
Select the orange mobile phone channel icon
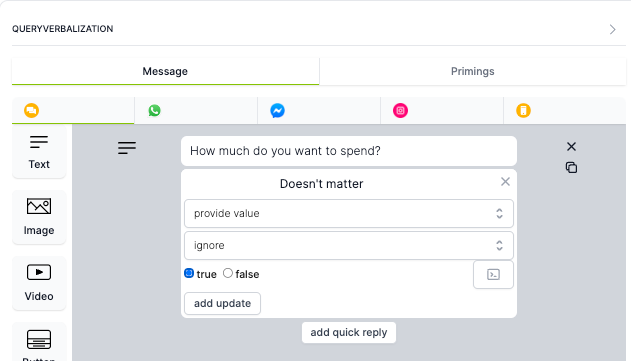[524, 111]
